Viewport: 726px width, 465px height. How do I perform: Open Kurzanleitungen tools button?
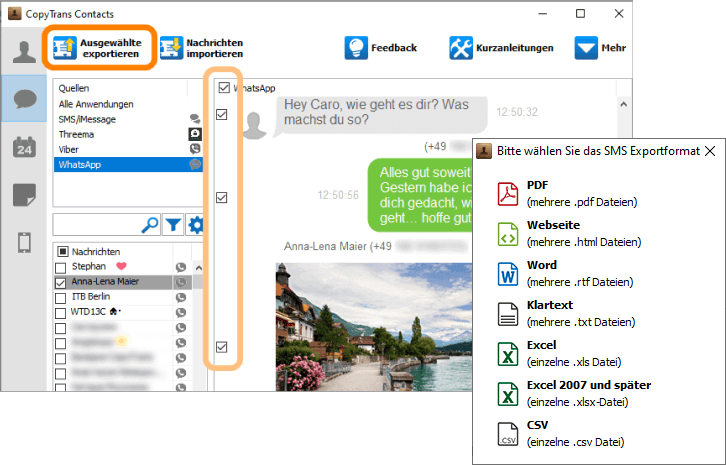pyautogui.click(x=501, y=48)
